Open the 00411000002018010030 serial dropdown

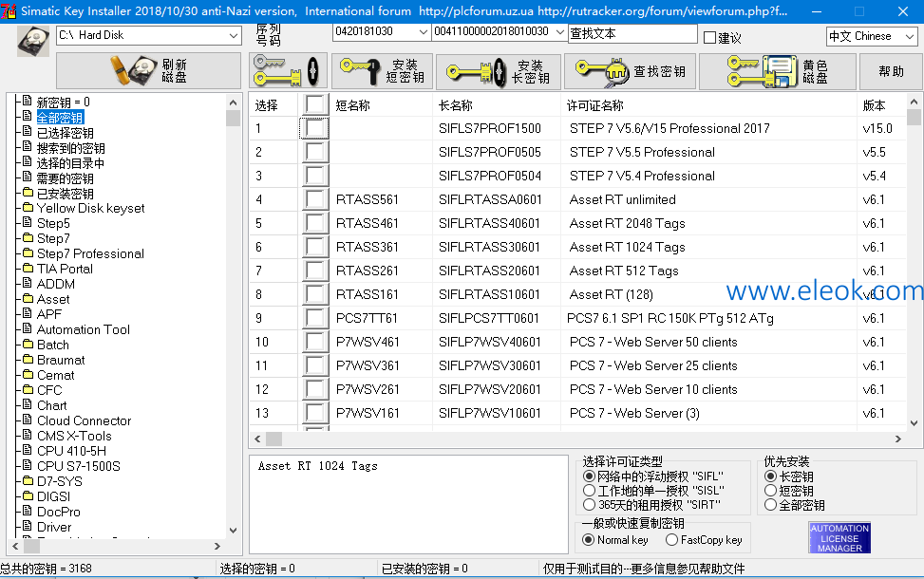pyautogui.click(x=559, y=32)
